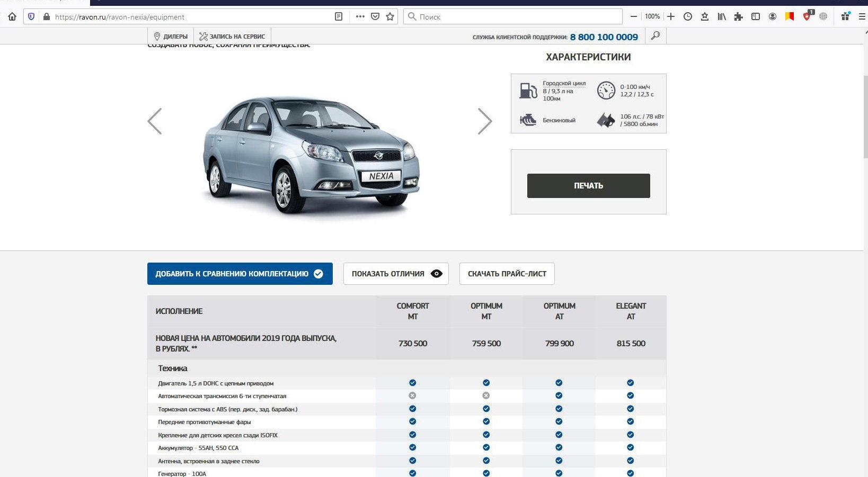Open browsing history clock icon
This screenshot has height=477, width=868.
pos(688,16)
